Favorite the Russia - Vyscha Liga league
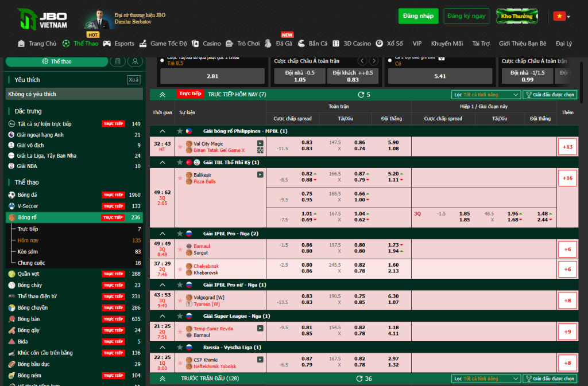588x386 pixels. tap(180, 347)
